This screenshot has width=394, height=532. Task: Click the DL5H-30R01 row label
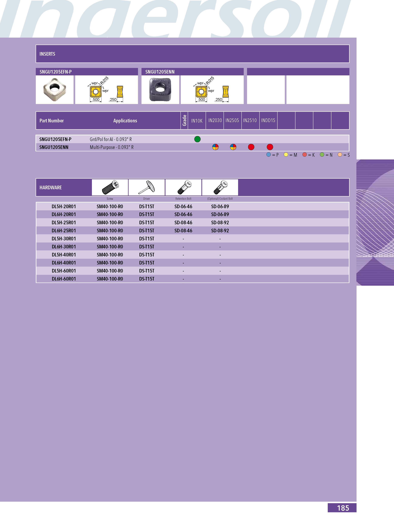(x=64, y=239)
